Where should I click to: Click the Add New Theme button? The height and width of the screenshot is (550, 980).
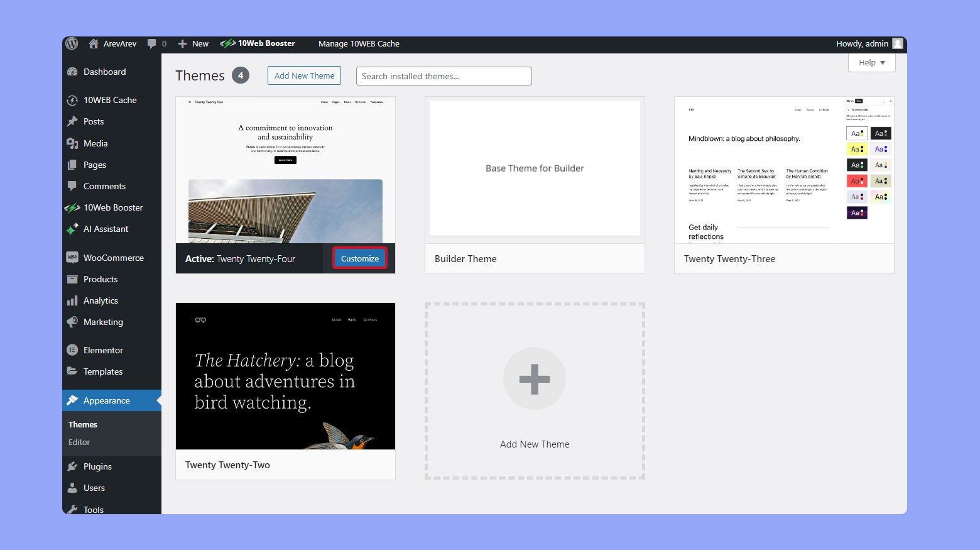(x=304, y=75)
